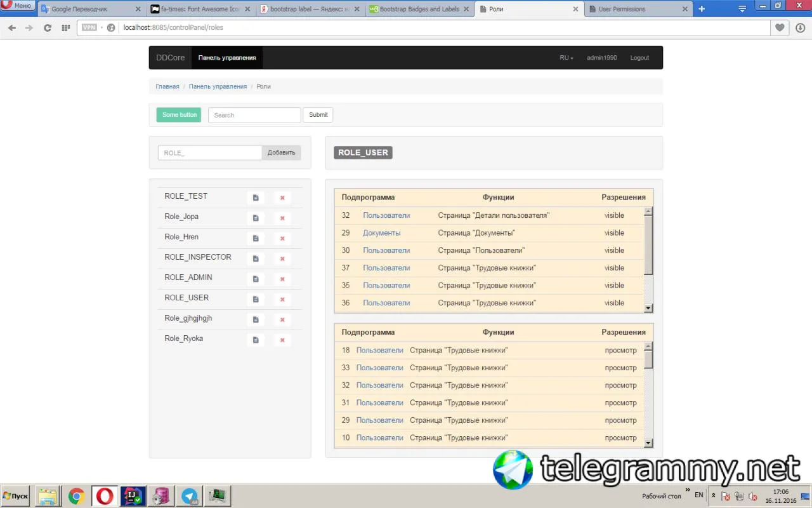Open Пользователи link in row 18
The width and height of the screenshot is (812, 508).
pyautogui.click(x=379, y=351)
